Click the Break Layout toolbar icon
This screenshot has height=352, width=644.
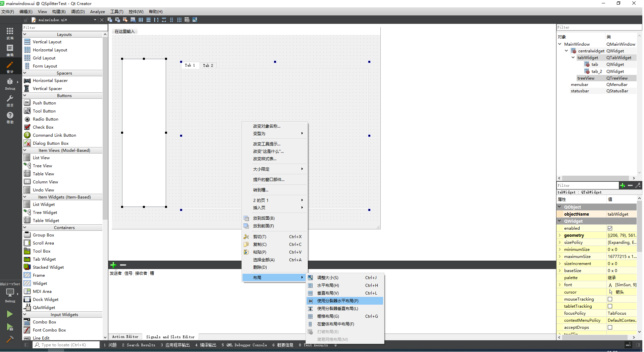point(187,20)
